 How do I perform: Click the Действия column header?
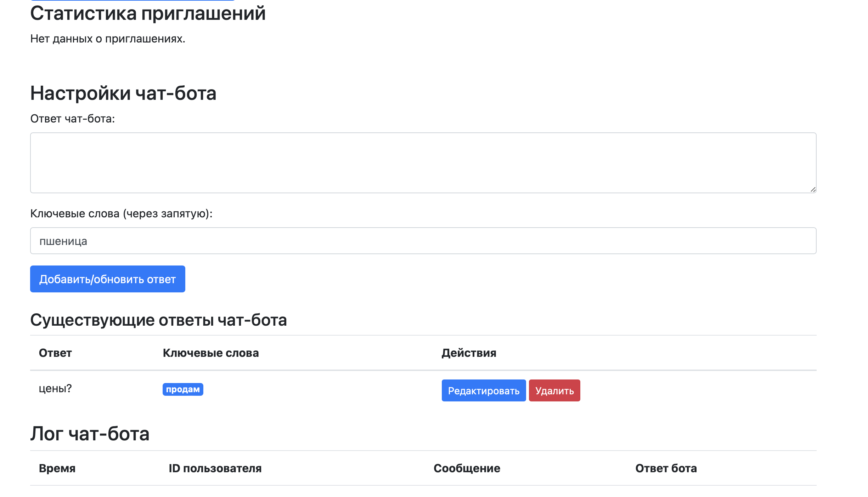pyautogui.click(x=469, y=353)
